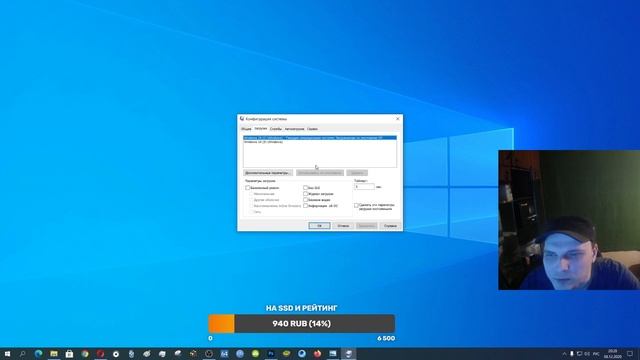
Task: Open the Загрузка tab
Action: (x=260, y=129)
